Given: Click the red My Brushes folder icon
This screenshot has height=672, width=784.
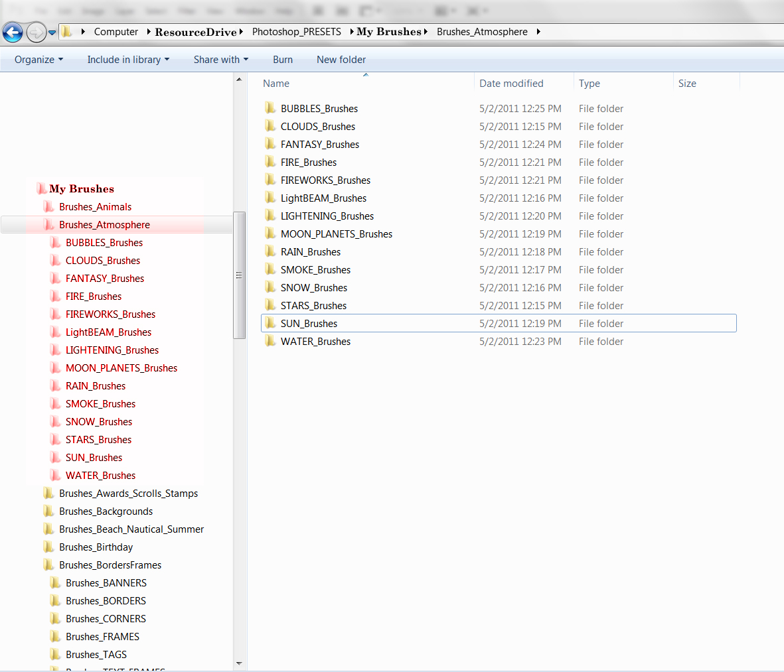Looking at the screenshot, I should [41, 189].
